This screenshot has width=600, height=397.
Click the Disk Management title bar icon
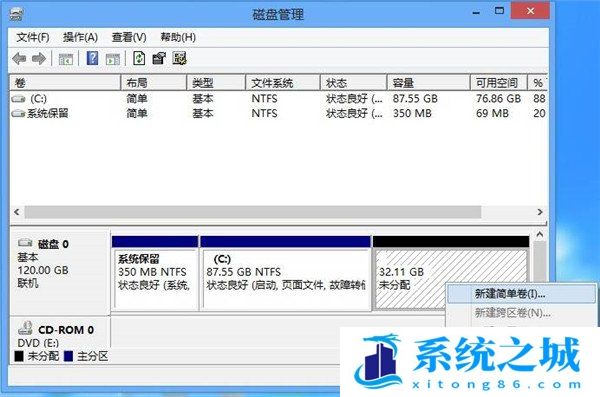[x=16, y=15]
